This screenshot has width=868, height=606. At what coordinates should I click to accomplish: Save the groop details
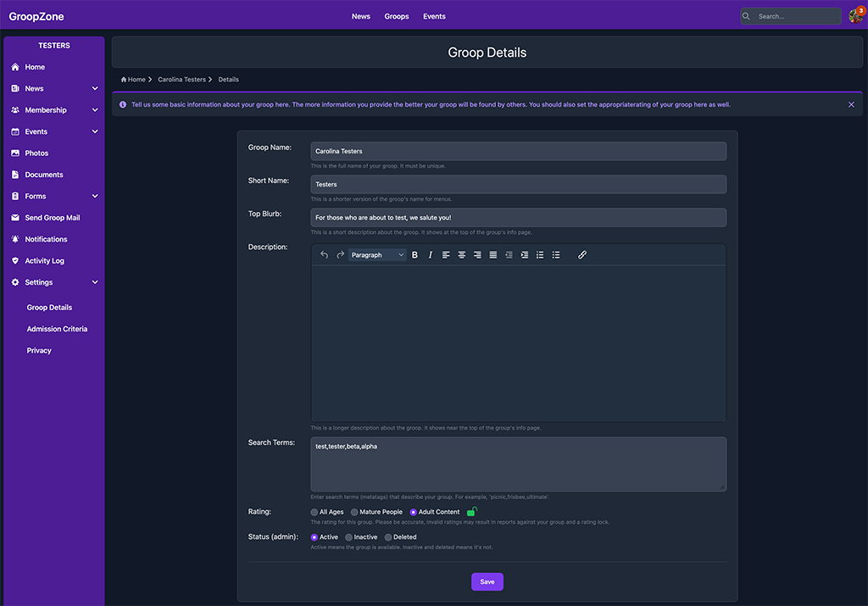tap(487, 581)
